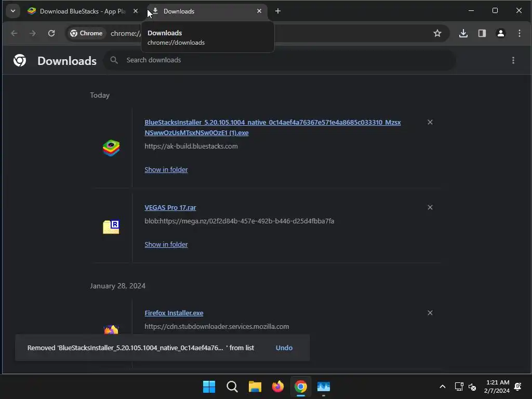Open Windows Search from the taskbar
This screenshot has width=532, height=399.
point(232,387)
